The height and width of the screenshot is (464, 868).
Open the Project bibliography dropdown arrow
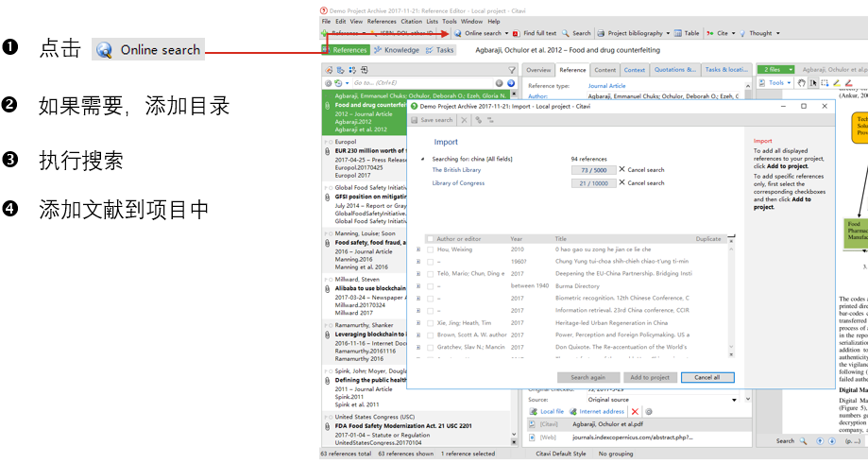(x=668, y=33)
